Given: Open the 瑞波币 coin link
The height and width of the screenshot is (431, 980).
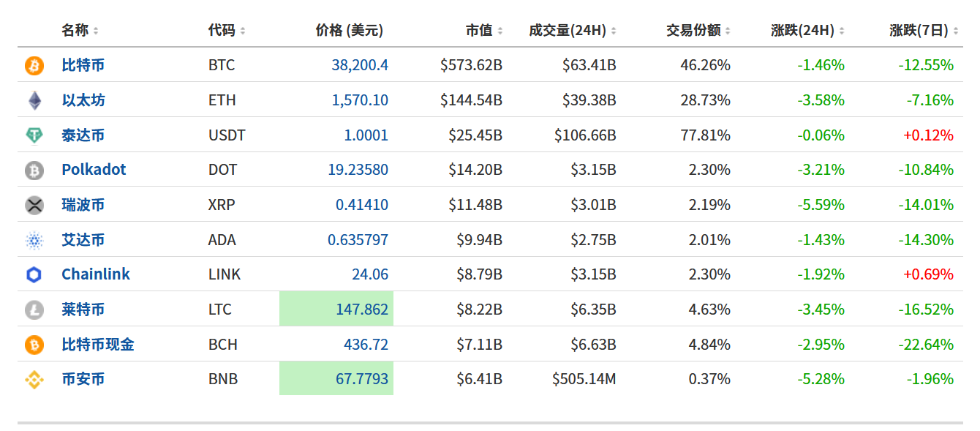Looking at the screenshot, I should [x=83, y=205].
